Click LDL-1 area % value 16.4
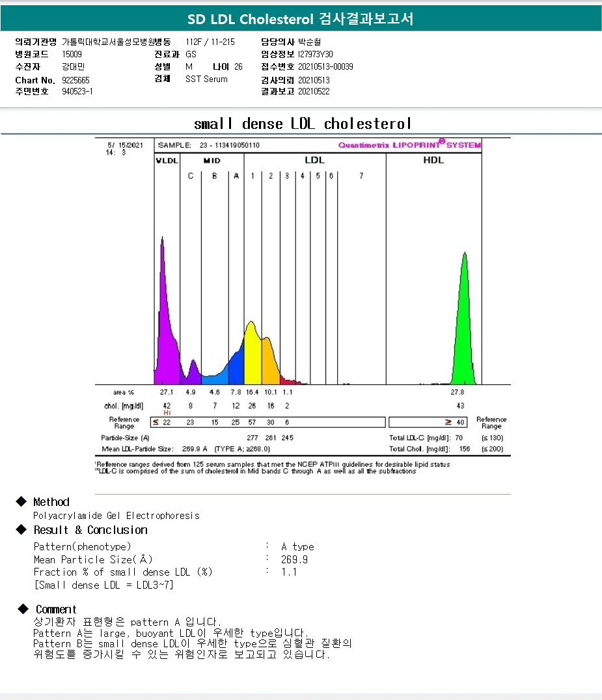The width and height of the screenshot is (602, 700). [252, 393]
